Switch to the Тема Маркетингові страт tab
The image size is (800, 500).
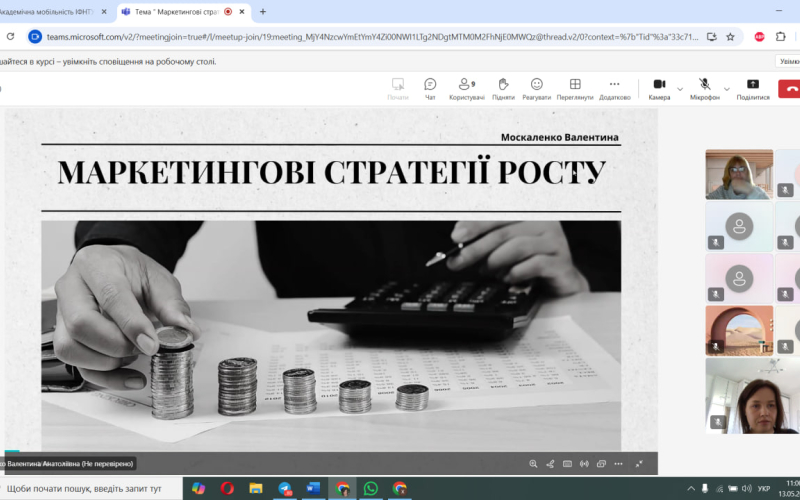click(x=176, y=12)
